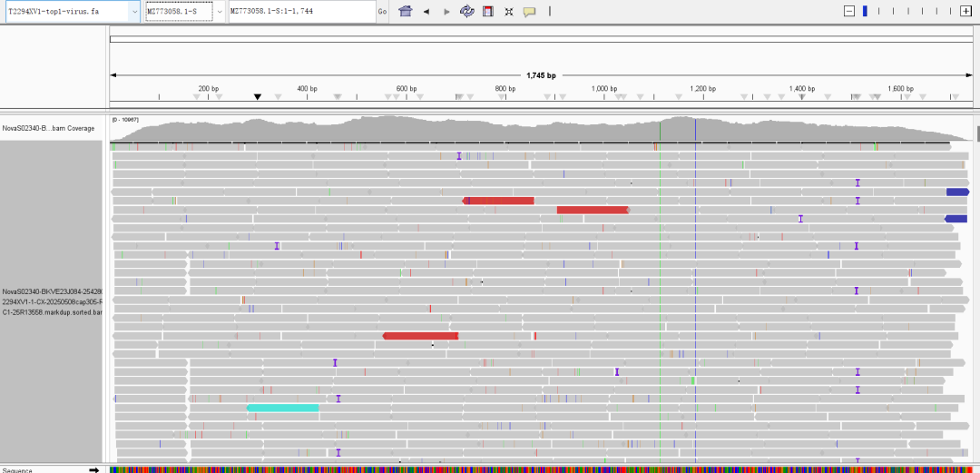Screen dimensions: 980x473
Task: Click the define region of interest icon
Action: (x=488, y=12)
